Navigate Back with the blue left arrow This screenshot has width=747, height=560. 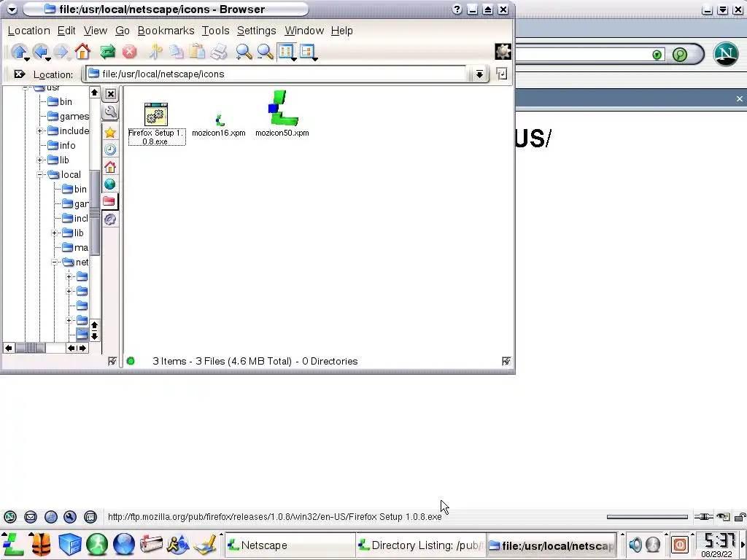[41, 51]
